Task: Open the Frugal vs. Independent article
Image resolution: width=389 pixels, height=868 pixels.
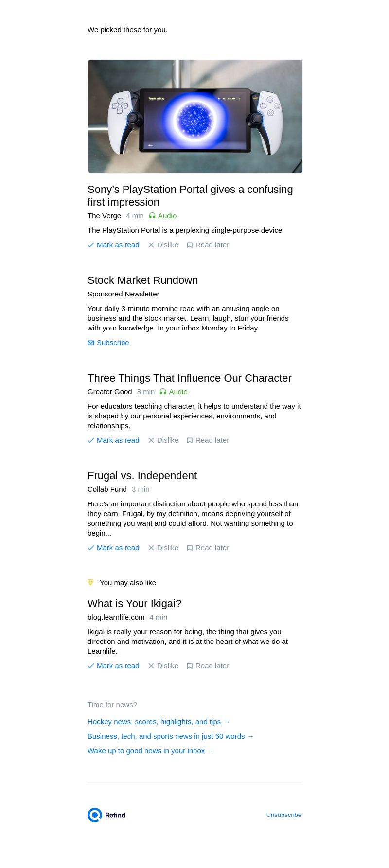Action: (x=142, y=476)
